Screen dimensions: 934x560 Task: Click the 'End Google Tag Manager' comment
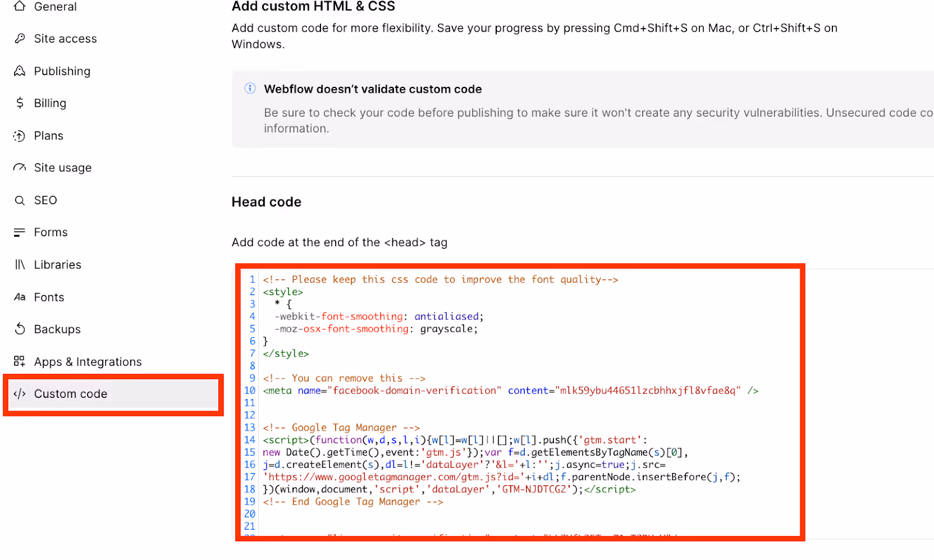coord(353,502)
